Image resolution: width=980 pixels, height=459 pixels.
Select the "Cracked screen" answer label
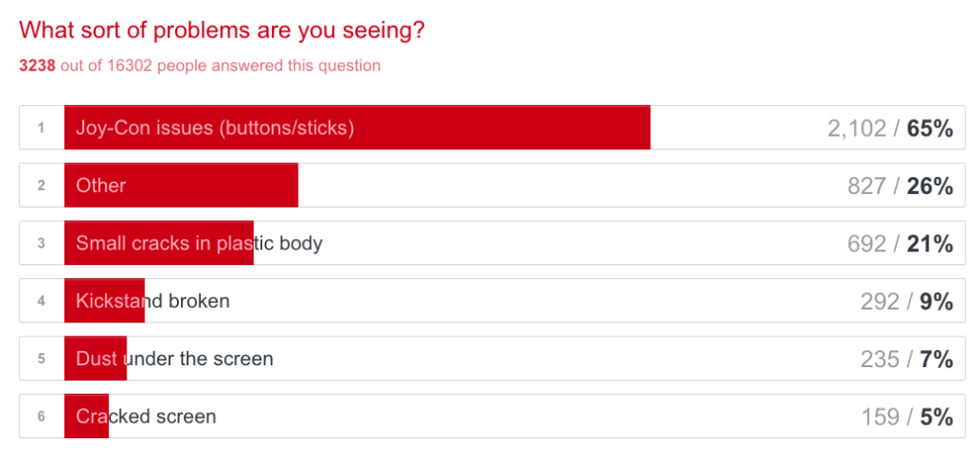pyautogui.click(x=146, y=416)
